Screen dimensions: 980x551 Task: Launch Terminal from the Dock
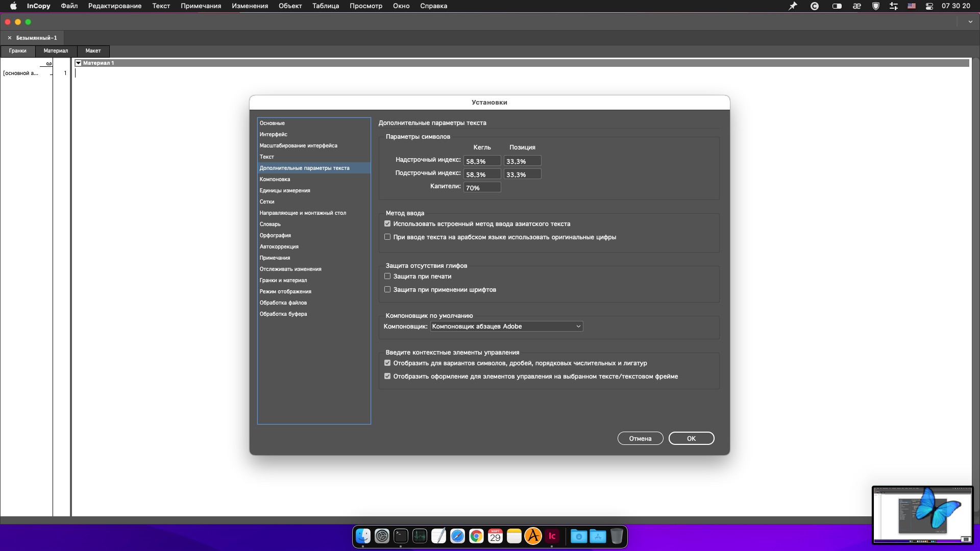pos(401,536)
